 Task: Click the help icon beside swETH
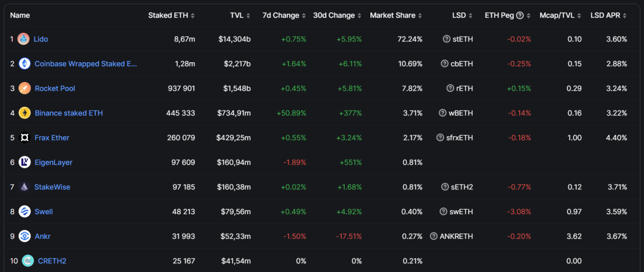tap(444, 212)
